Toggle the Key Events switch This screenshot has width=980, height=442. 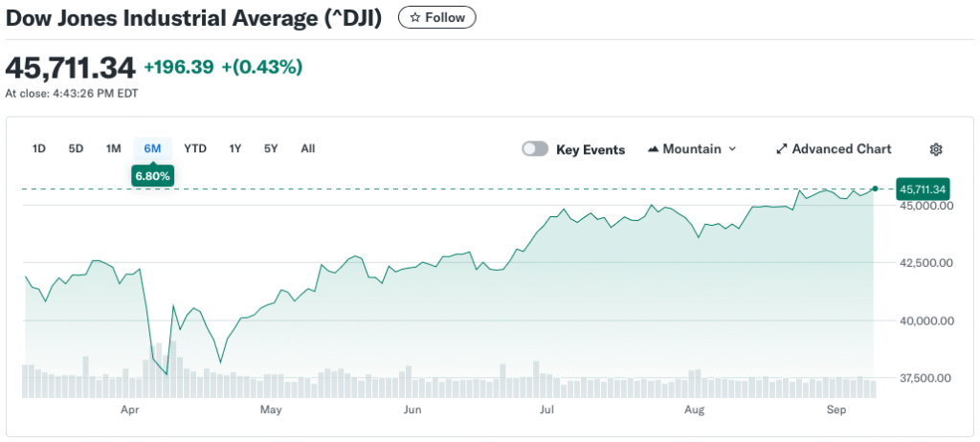(x=535, y=149)
